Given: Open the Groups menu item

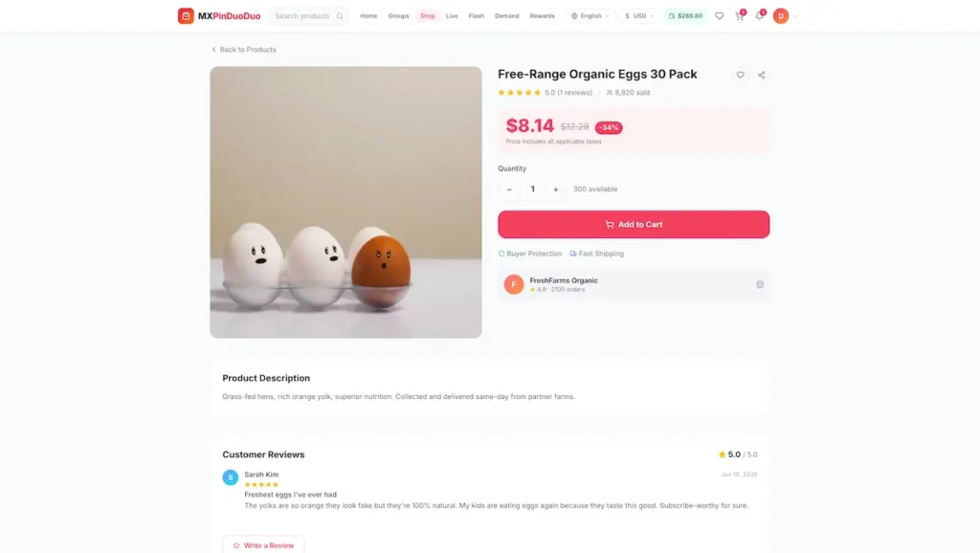Looking at the screenshot, I should tap(398, 16).
